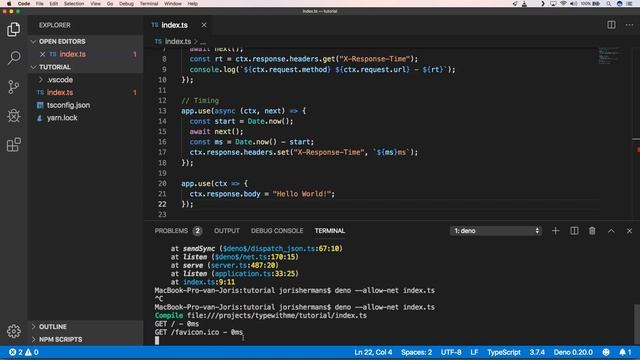The height and width of the screenshot is (360, 640).
Task: Open tsconfig.json in the explorer
Action: coord(68,105)
